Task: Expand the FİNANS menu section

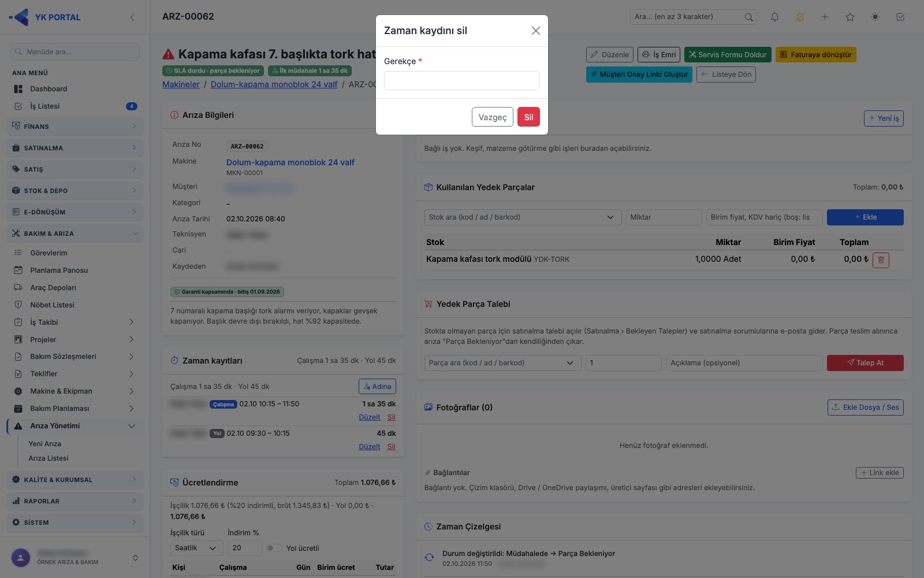Action: coord(75,126)
